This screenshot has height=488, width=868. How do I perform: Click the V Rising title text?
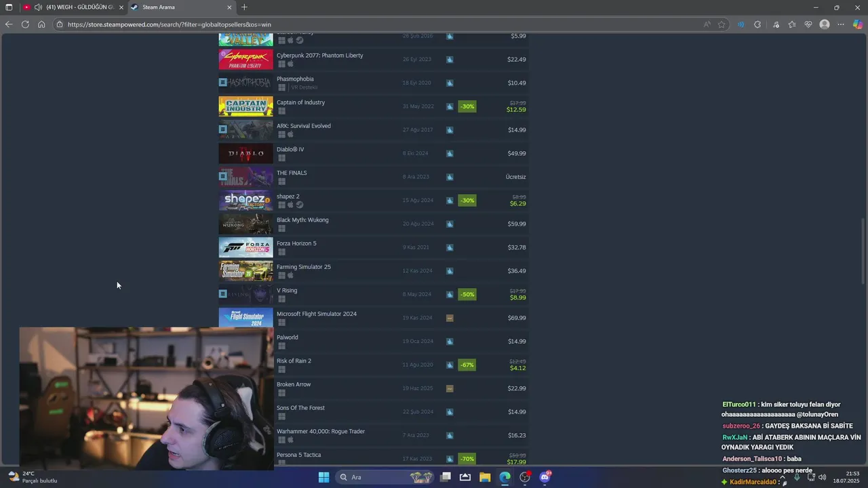pos(287,290)
